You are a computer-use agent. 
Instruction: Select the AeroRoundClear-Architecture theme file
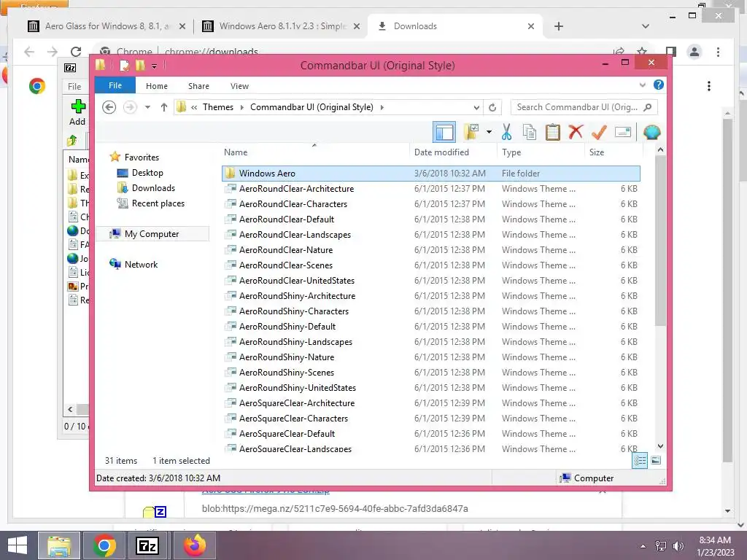[x=431, y=189]
